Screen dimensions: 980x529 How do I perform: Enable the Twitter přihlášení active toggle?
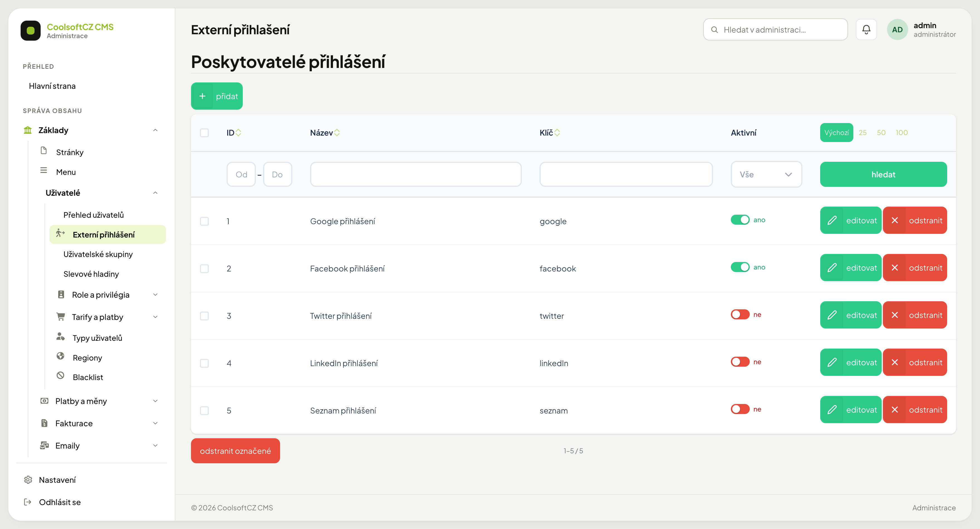pyautogui.click(x=740, y=315)
